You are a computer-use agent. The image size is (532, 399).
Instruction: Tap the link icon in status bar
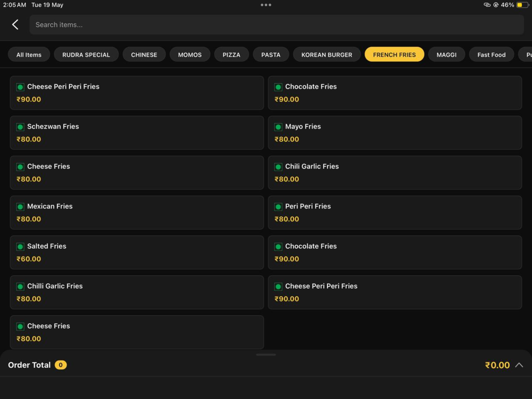click(487, 5)
